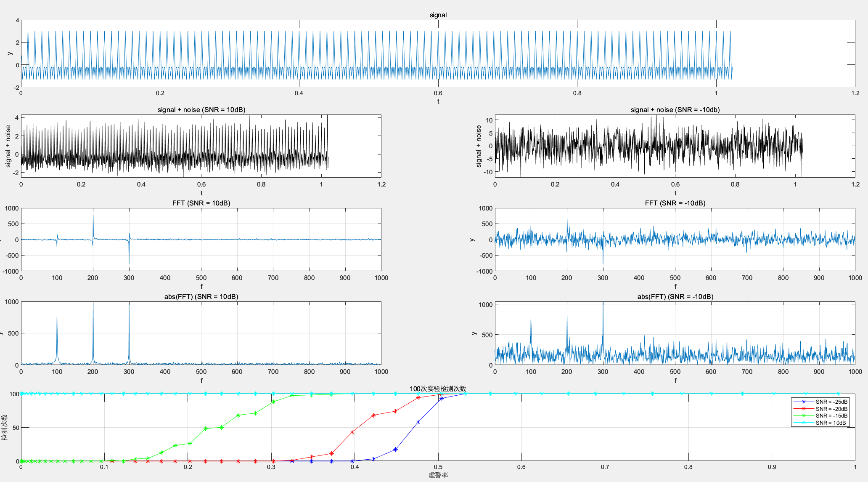Click the bottom chart title "100次实验检测次数"
The image size is (868, 482).
pos(438,389)
